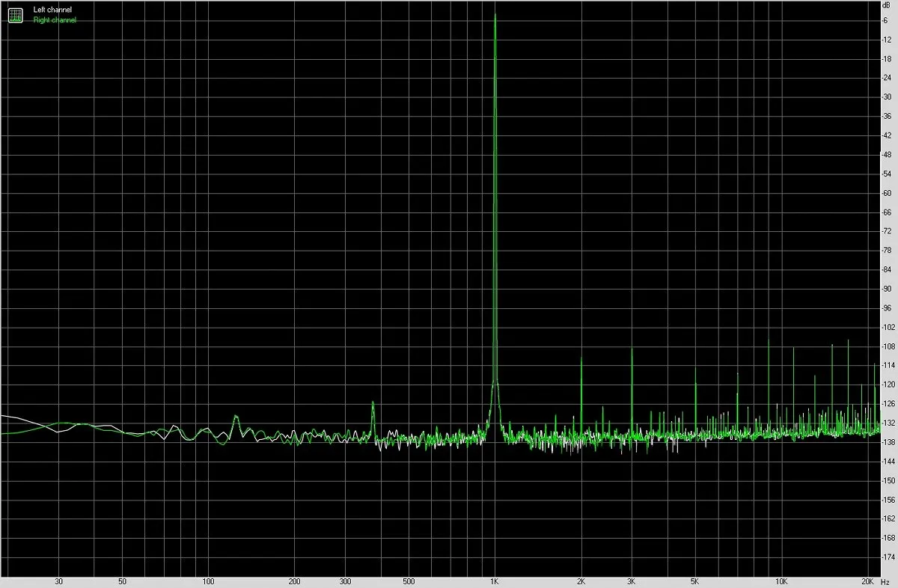Click the 10K frequency label
The width and height of the screenshot is (898, 588).
coord(781,581)
